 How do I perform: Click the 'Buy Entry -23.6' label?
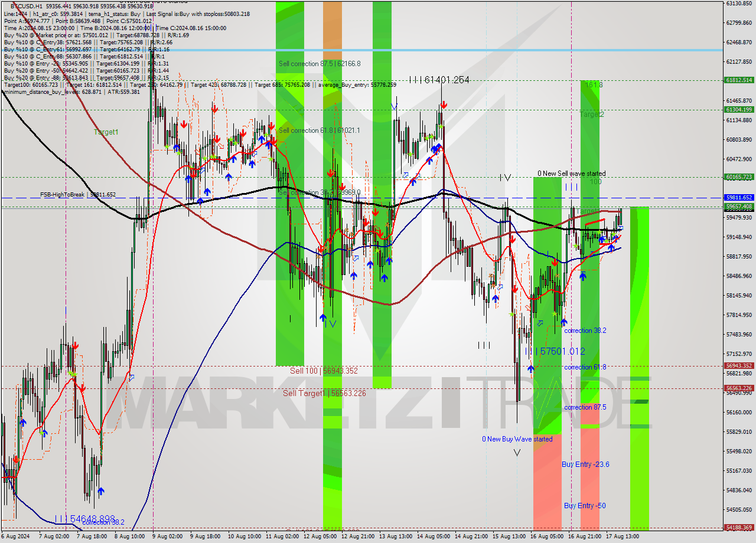point(585,465)
